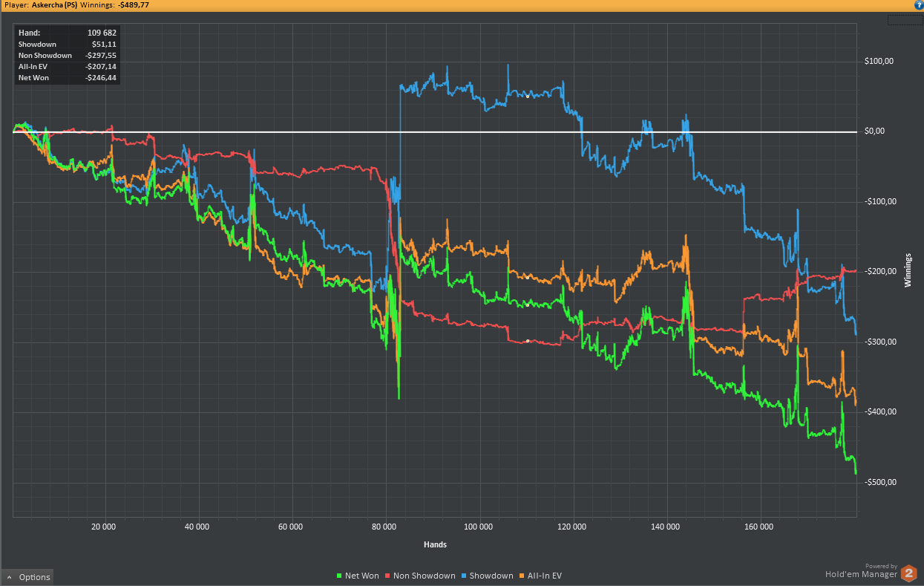Click the Hold'em Manager powered-by text
This screenshot has width=924, height=586.
[861, 573]
